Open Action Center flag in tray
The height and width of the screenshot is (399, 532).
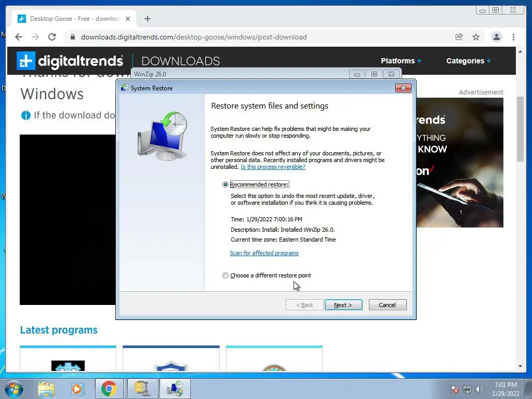click(454, 389)
